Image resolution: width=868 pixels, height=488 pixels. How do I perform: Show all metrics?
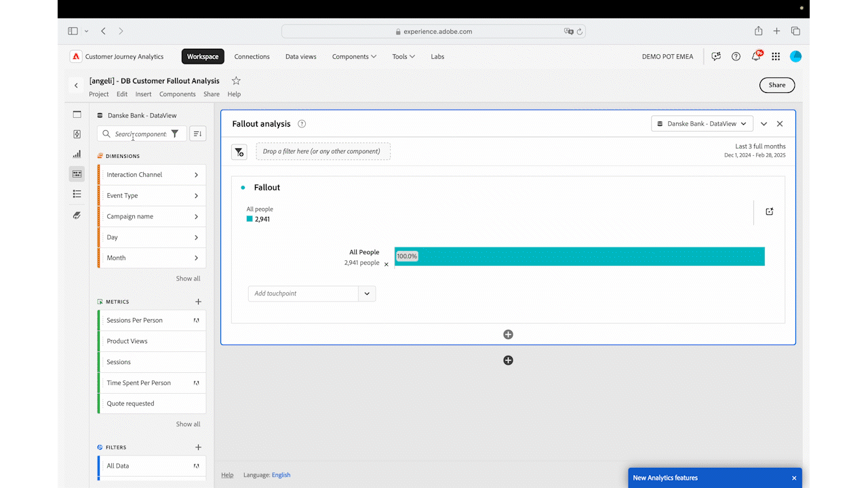(188, 424)
